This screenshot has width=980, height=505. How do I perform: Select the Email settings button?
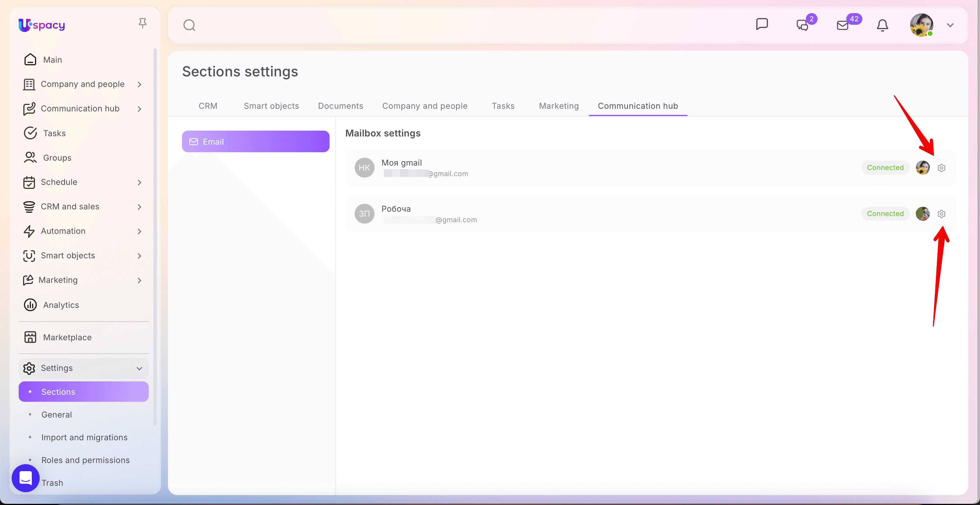tap(256, 141)
